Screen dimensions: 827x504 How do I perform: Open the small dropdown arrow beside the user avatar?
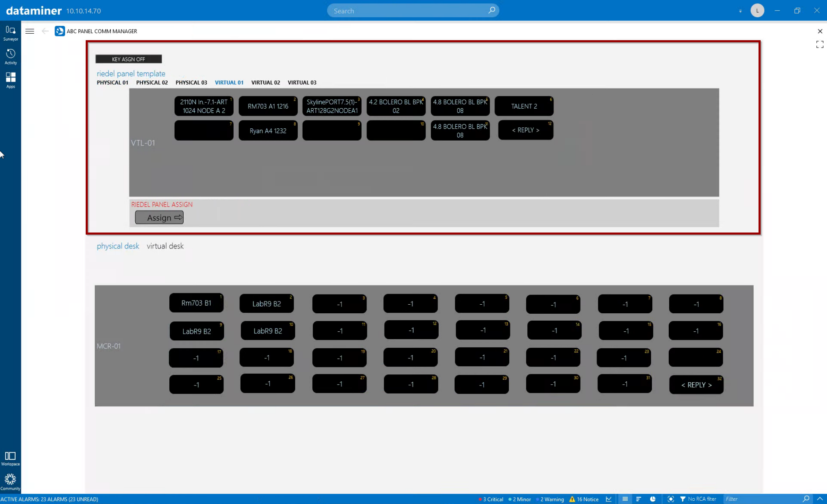(x=740, y=11)
